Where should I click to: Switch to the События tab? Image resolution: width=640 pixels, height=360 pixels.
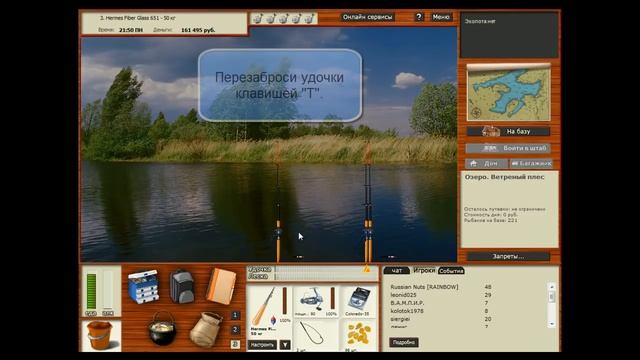coord(451,271)
